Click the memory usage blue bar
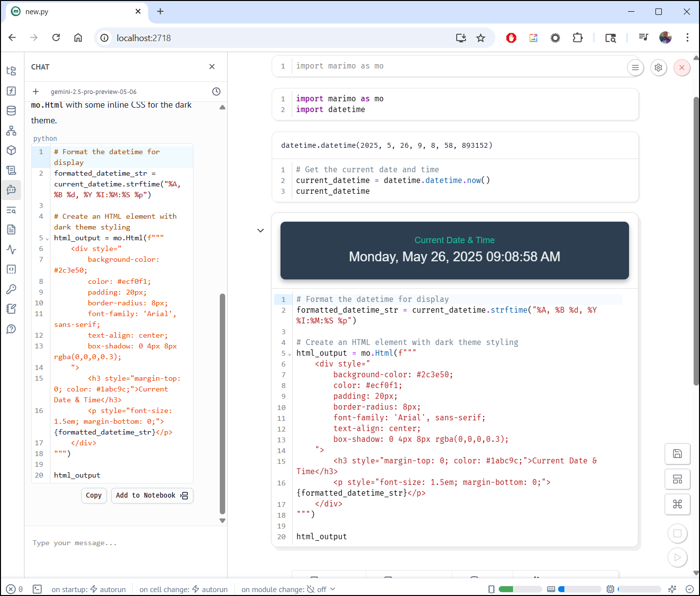This screenshot has width=700, height=596. pos(580,589)
